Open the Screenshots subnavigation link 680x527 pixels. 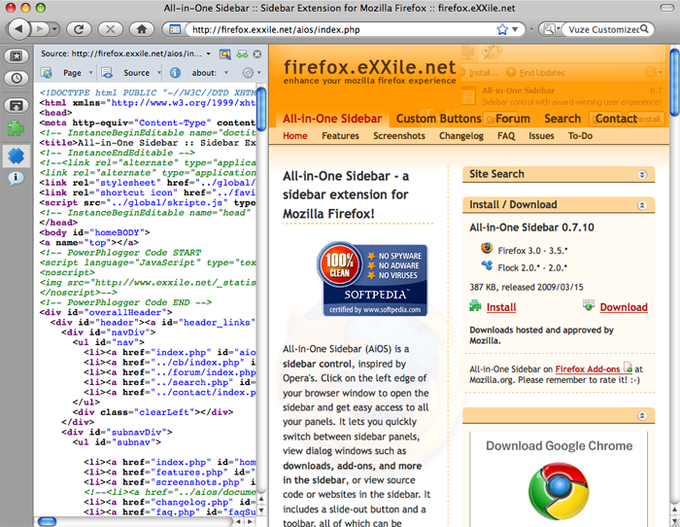399,136
